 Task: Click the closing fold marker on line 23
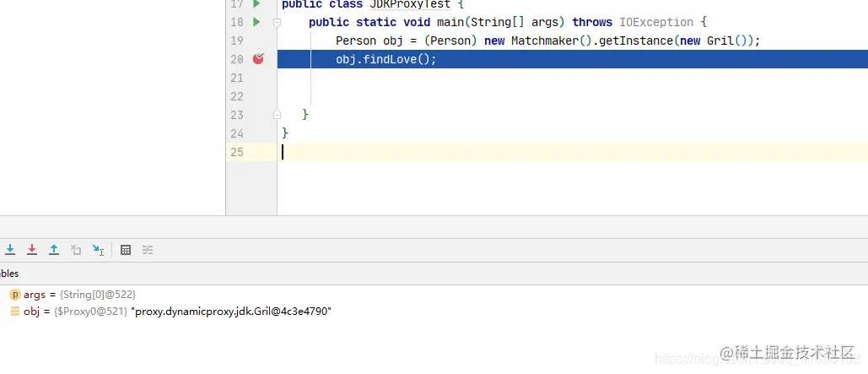(277, 115)
